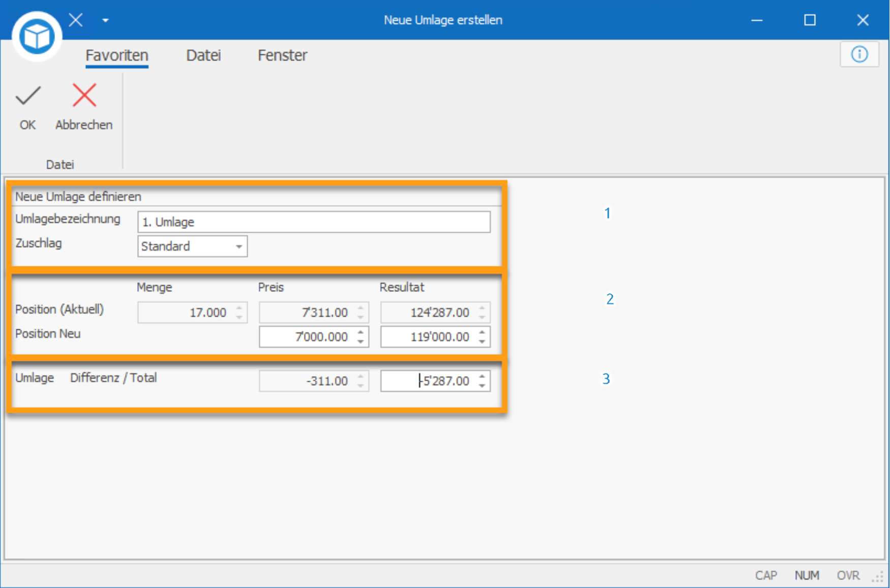
Task: Click the Umlage Differenz field -311.00
Action: coord(314,381)
